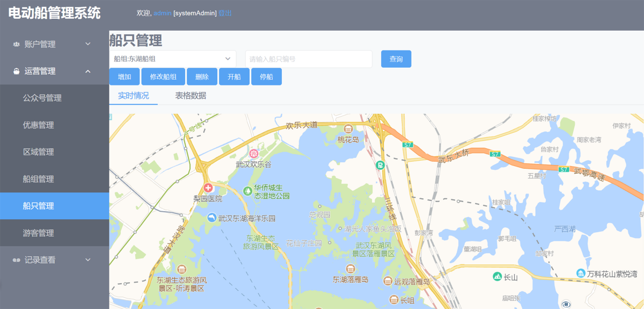
Task: Click the 长山 mountain icon on map
Action: click(496, 277)
